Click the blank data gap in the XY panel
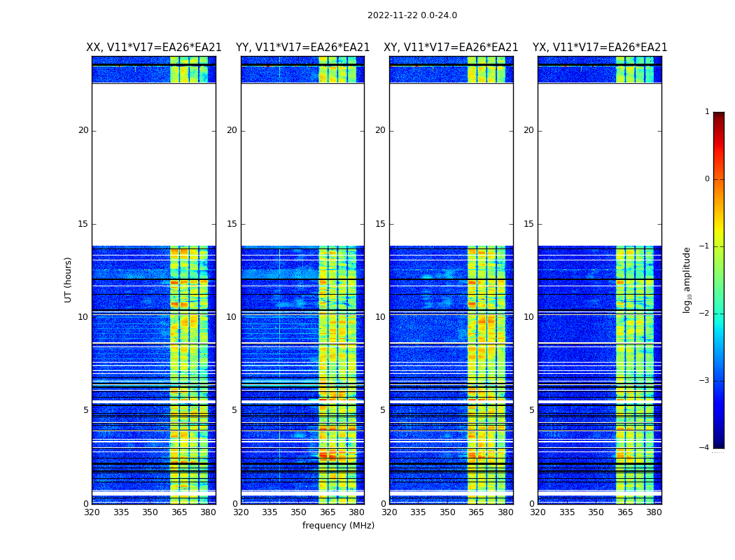 tap(451, 164)
